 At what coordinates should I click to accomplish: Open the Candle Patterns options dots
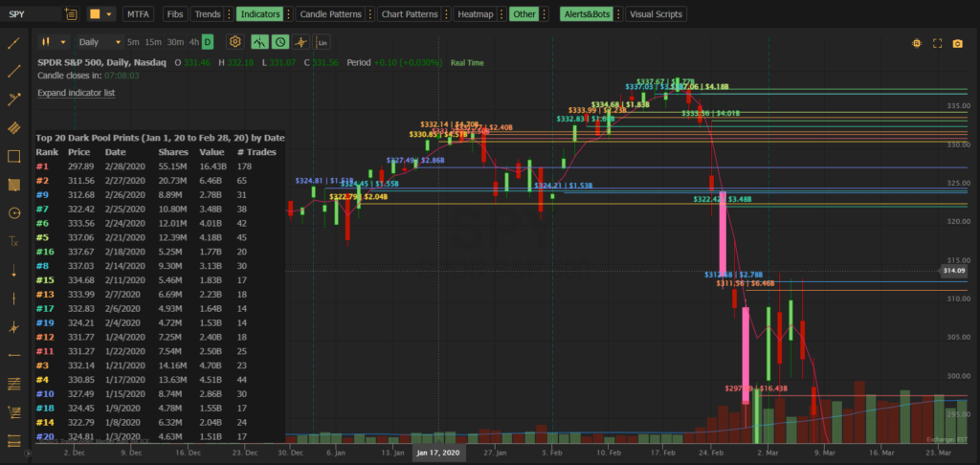click(x=370, y=13)
